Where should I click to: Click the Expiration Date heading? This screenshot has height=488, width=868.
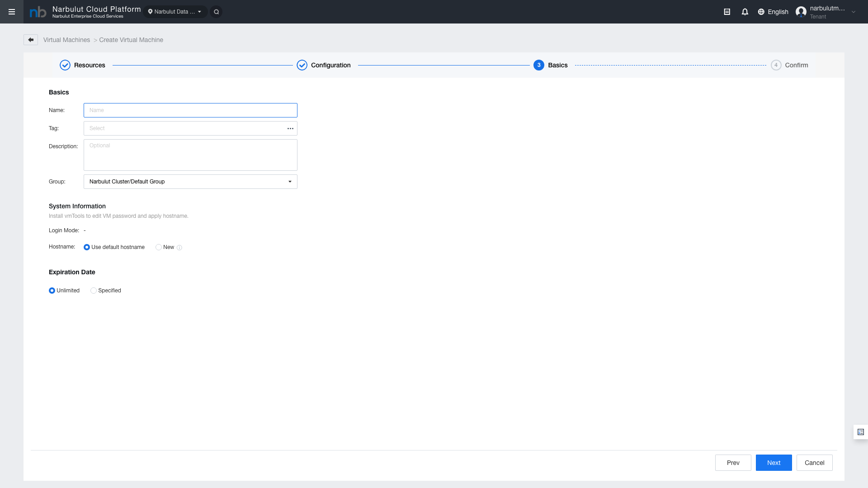72,272
